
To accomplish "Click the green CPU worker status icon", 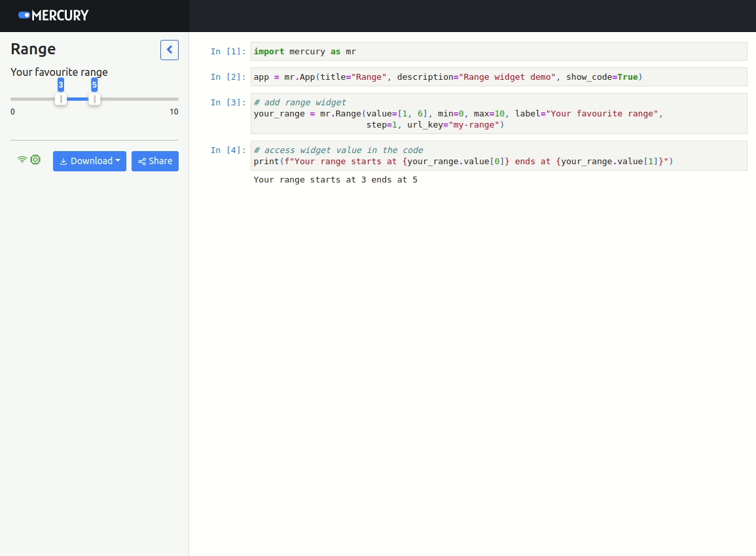I will pyautogui.click(x=35, y=160).
